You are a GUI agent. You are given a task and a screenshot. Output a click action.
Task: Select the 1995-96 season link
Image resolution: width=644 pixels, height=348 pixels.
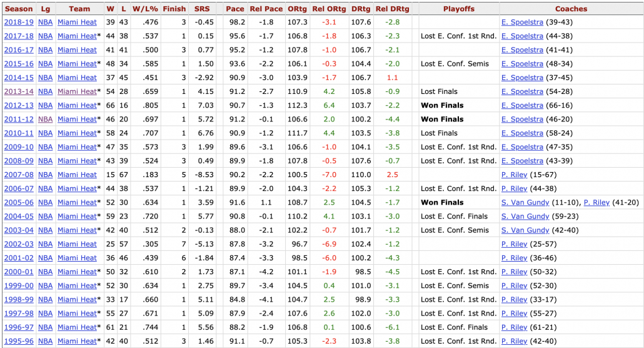pyautogui.click(x=19, y=341)
